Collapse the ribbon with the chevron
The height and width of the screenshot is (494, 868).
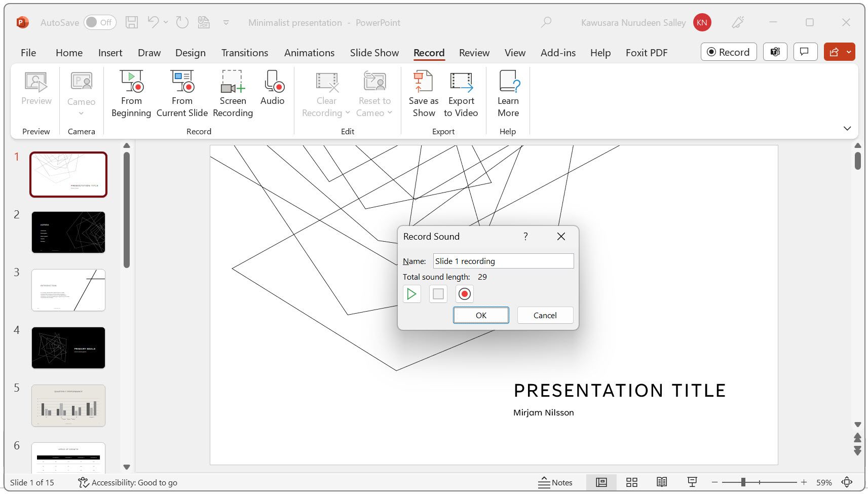click(x=847, y=128)
